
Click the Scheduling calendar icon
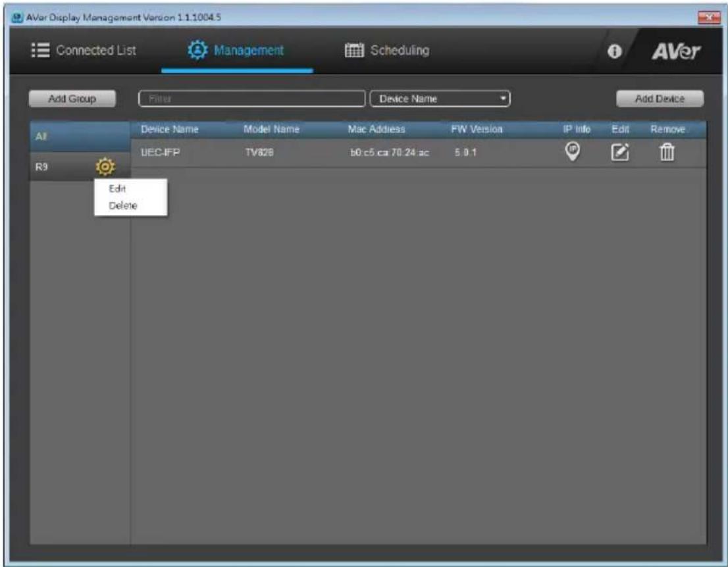354,50
